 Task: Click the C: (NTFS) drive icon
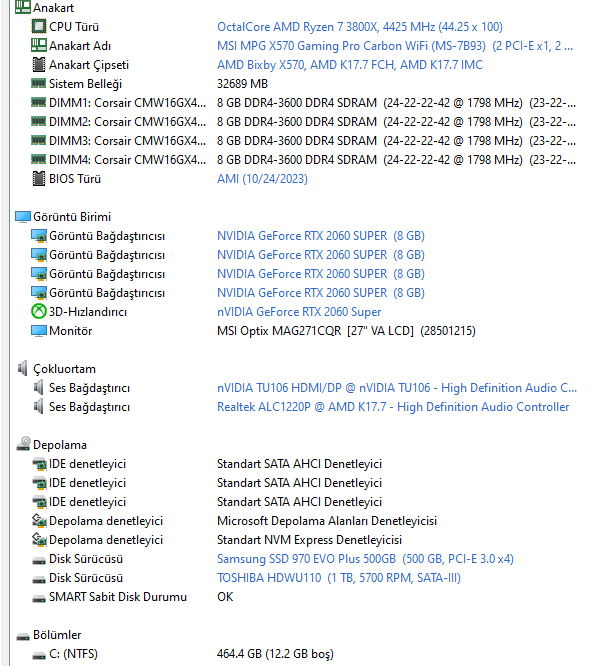(39, 655)
